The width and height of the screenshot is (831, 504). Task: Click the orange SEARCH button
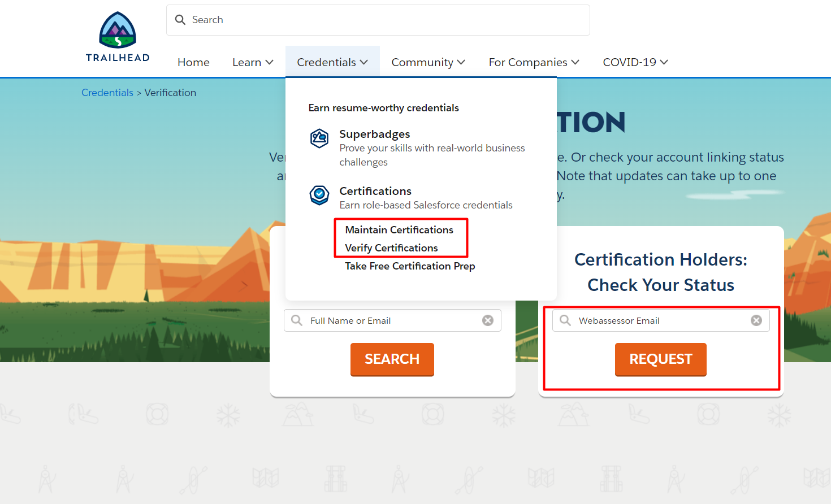click(392, 359)
